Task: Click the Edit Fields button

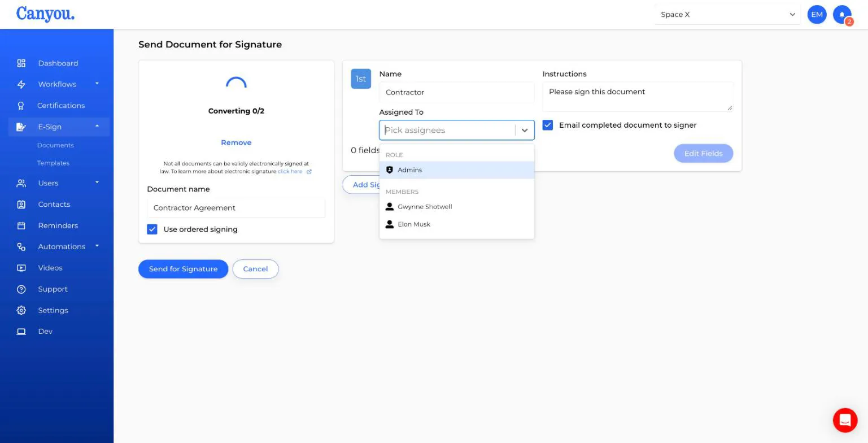Action: tap(703, 153)
